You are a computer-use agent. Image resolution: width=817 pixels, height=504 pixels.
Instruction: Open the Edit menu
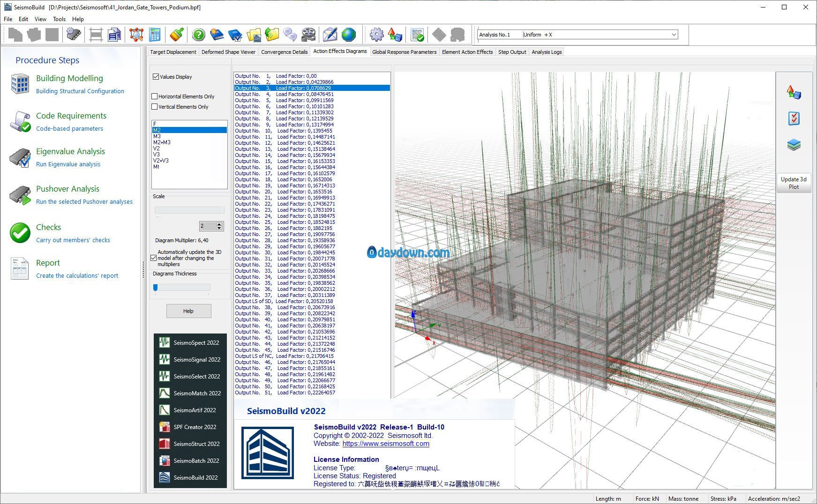pyautogui.click(x=23, y=19)
